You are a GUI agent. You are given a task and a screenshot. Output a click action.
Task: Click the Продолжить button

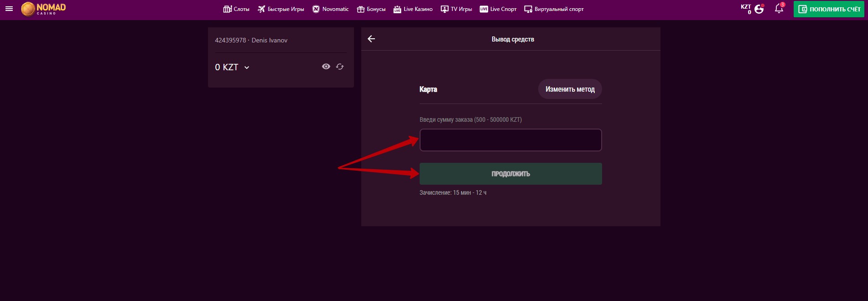tap(511, 174)
